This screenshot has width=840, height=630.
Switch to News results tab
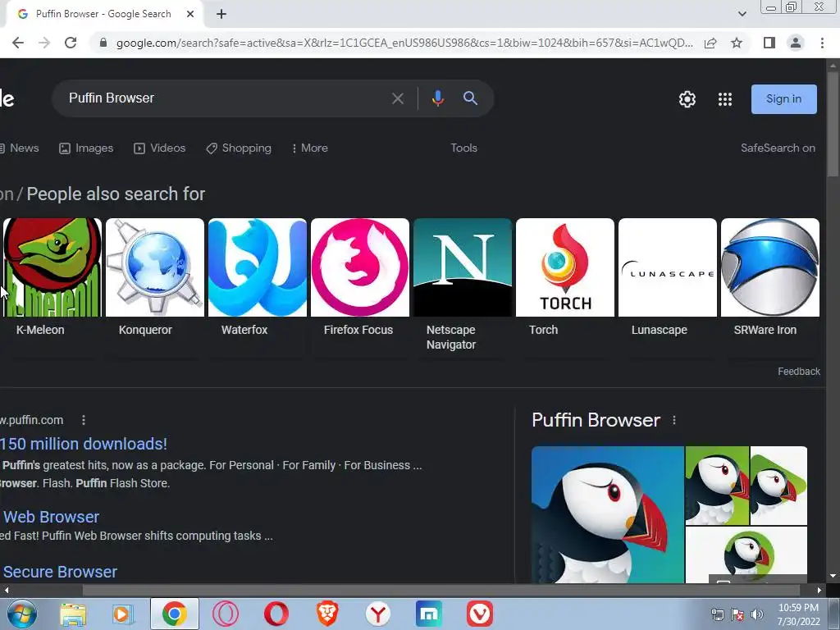pyautogui.click(x=20, y=148)
